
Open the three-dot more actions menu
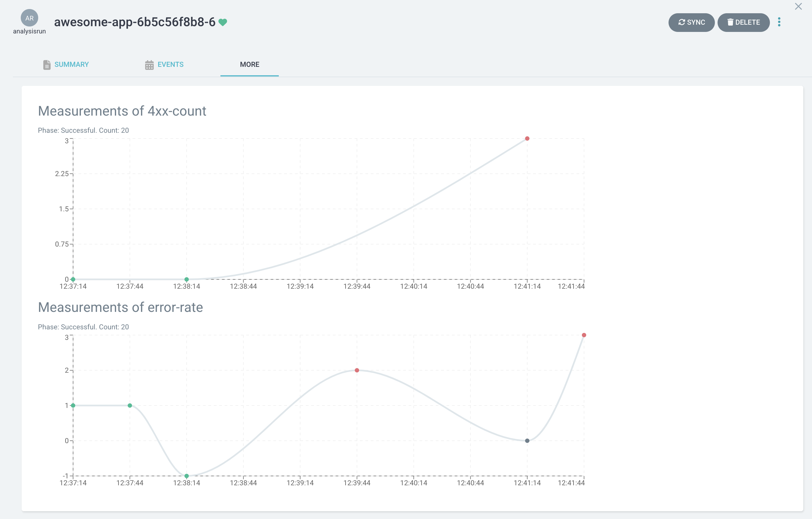pos(779,22)
